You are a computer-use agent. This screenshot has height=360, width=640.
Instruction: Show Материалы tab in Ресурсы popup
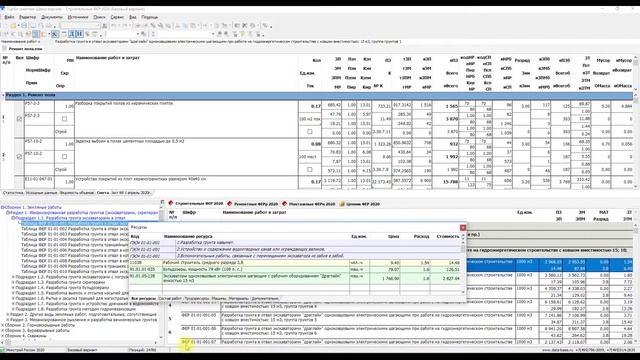pos(239,299)
